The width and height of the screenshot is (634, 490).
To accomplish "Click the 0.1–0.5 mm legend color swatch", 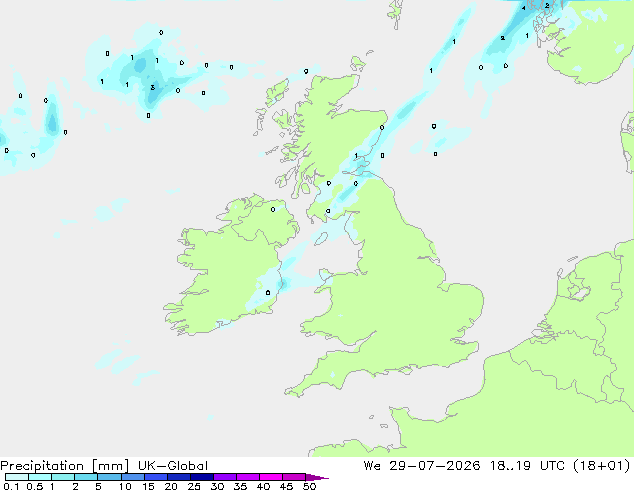I will click(x=17, y=477).
